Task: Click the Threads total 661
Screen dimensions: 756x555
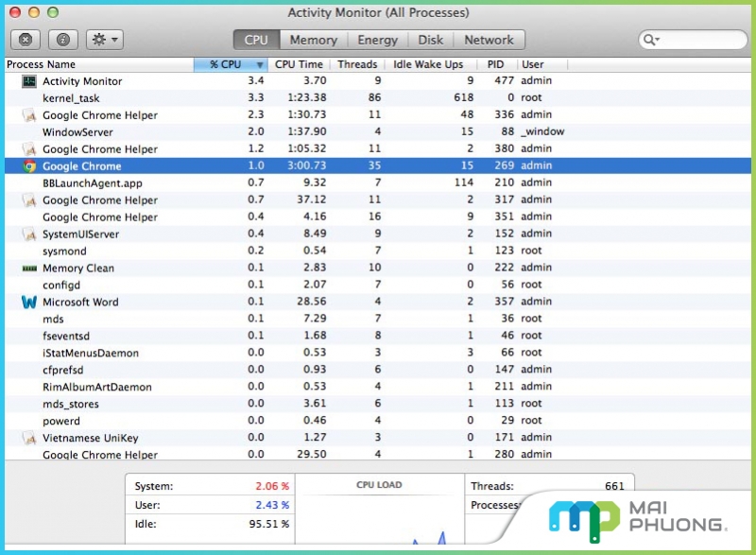Action: coord(615,486)
